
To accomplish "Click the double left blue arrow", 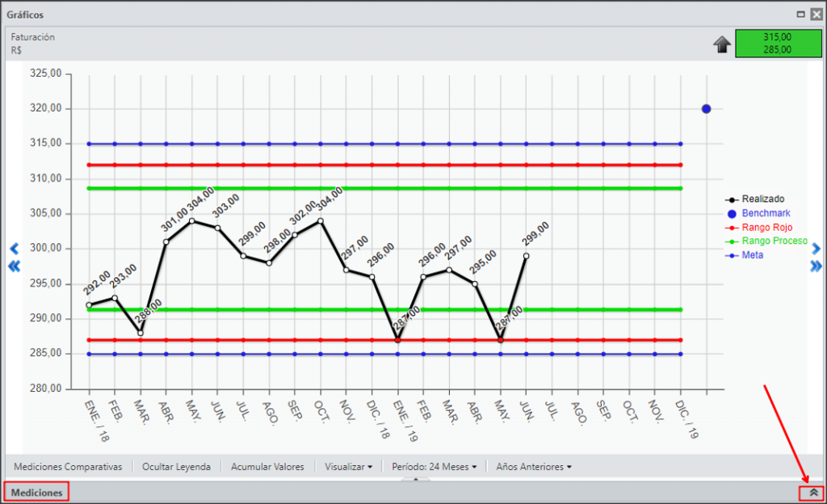I will point(15,267).
